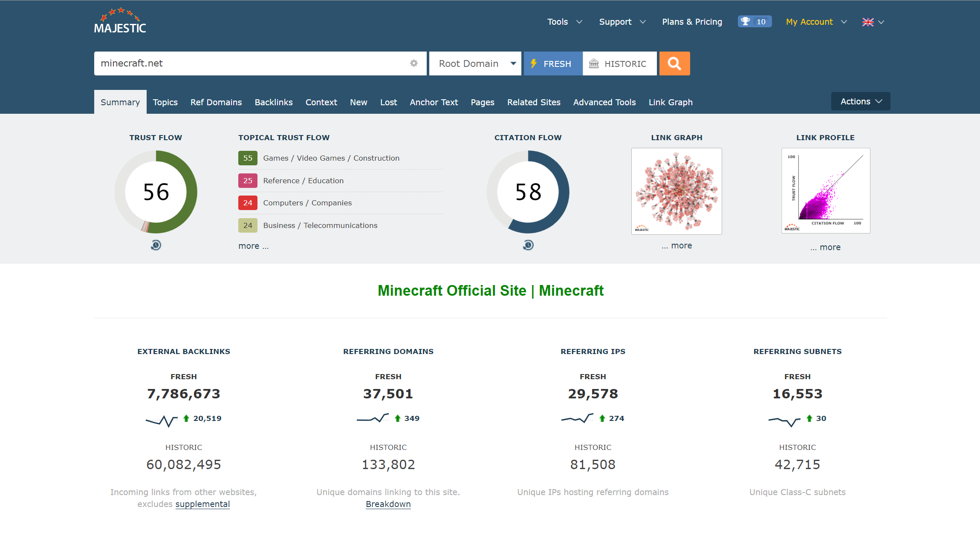This screenshot has width=980, height=533.
Task: Click the Trust Flow 56 donut chart
Action: coord(156,192)
